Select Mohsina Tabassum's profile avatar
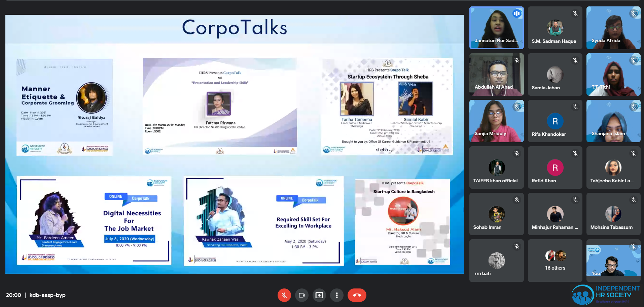 pos(613,214)
